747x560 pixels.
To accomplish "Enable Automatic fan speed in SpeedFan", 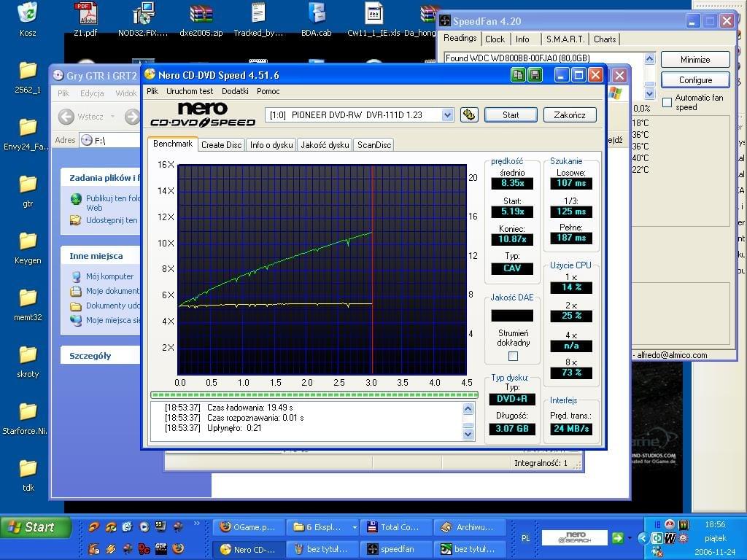I will pos(667,102).
